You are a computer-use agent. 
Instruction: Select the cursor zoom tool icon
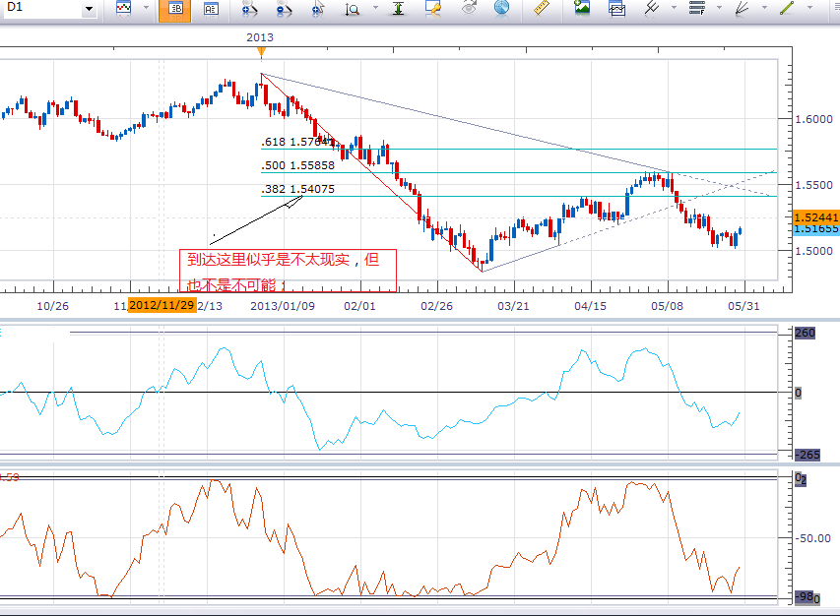click(x=318, y=9)
